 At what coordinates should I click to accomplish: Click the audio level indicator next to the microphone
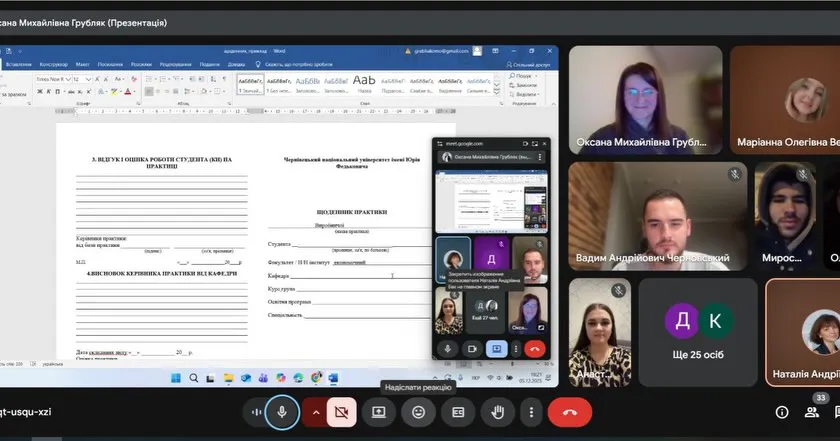tap(258, 411)
